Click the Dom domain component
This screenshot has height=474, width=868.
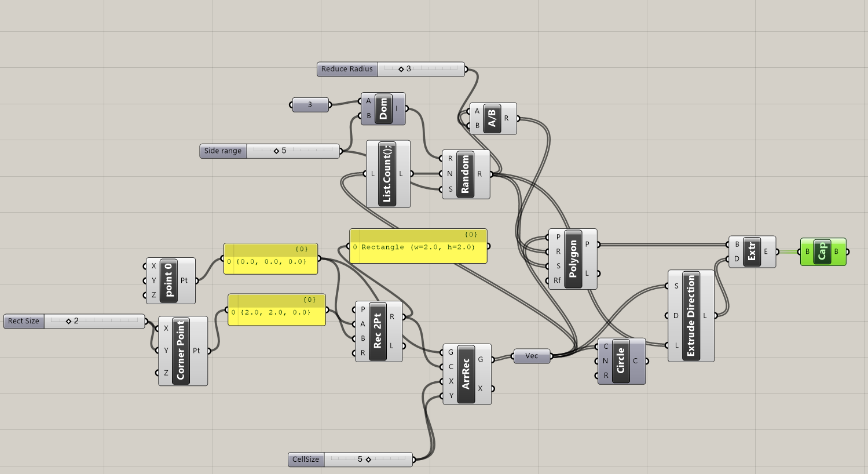click(x=383, y=108)
